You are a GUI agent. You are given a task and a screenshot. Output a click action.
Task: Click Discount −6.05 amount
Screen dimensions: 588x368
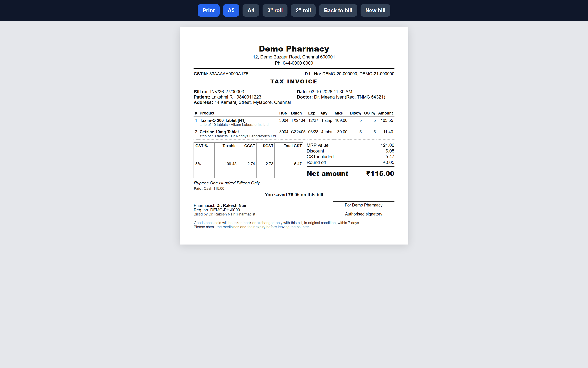pos(389,151)
